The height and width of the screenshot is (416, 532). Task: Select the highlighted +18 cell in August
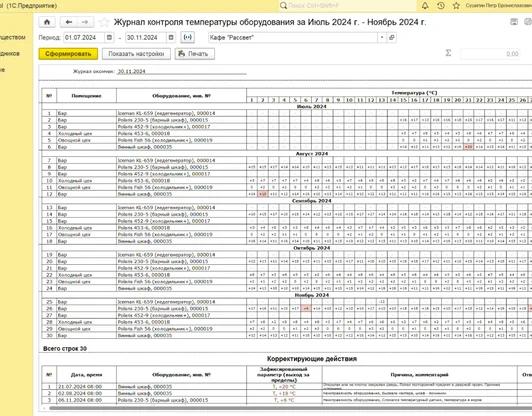point(263,194)
